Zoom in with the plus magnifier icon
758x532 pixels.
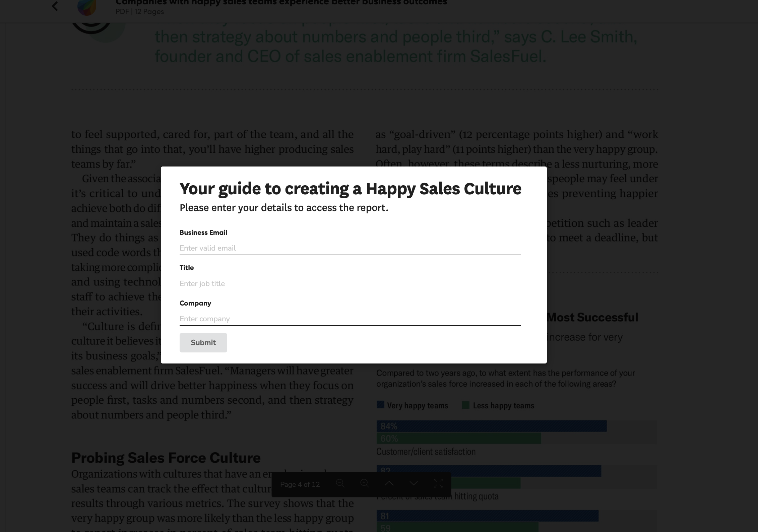click(365, 483)
